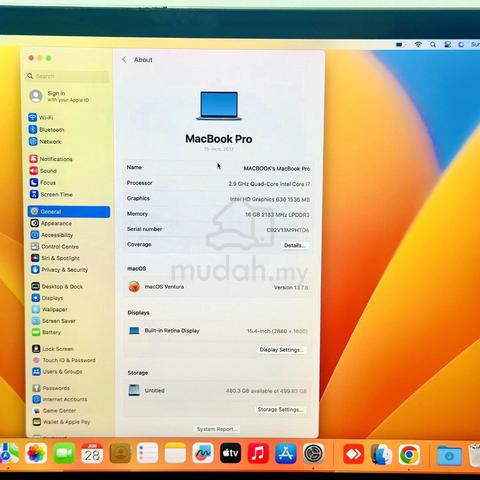Image resolution: width=480 pixels, height=480 pixels.
Task: Select the General sidebar item
Action: [69, 212]
